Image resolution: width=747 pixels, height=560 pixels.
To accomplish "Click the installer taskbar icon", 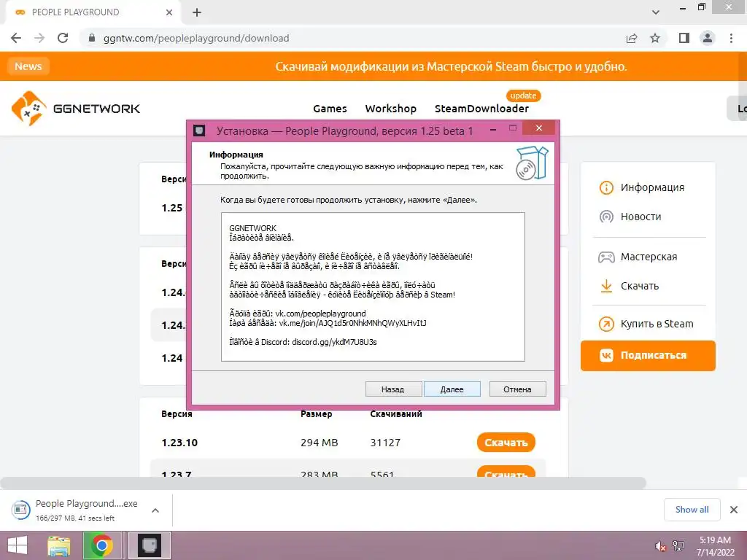I will tap(150, 545).
